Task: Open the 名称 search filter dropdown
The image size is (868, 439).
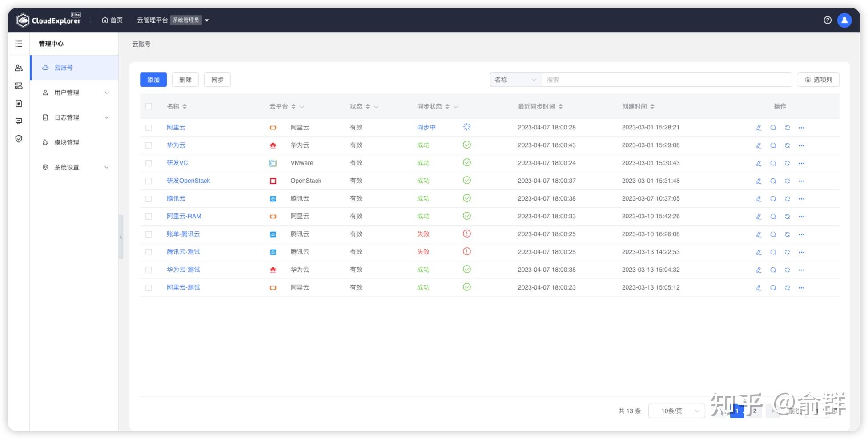Action: click(x=515, y=79)
